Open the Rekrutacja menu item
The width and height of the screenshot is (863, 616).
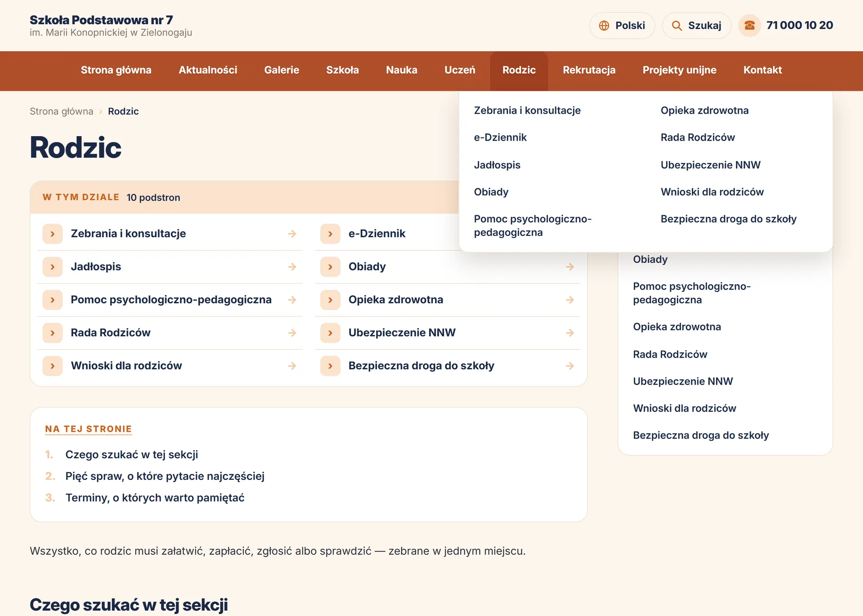pos(589,70)
